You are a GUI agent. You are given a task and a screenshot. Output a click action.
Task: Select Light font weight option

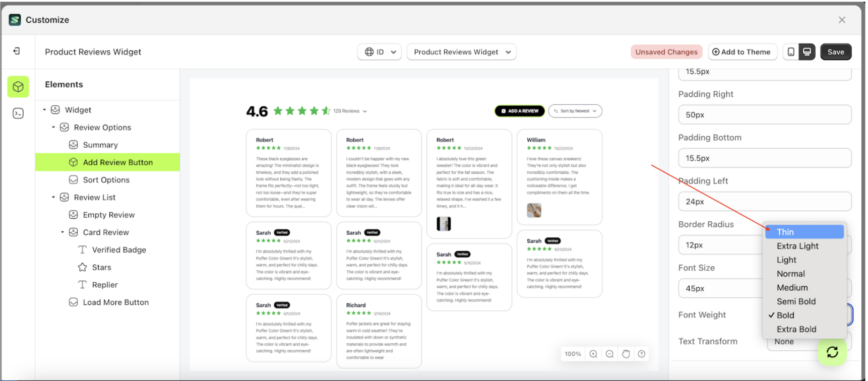pos(804,260)
